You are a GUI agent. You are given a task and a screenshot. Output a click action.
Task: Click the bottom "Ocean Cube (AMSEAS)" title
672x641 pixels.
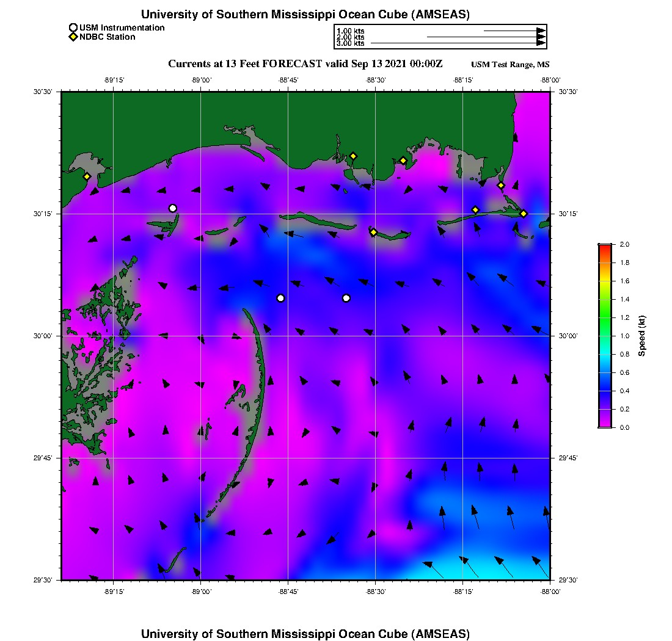(305, 633)
